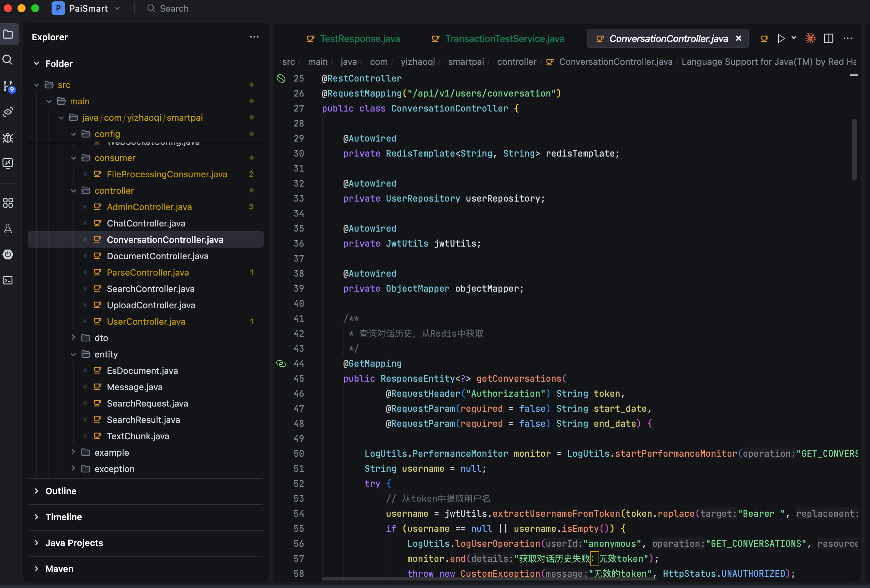Screen dimensions: 870x588
Task: Open Source Control with badge 9
Action: coord(8,86)
